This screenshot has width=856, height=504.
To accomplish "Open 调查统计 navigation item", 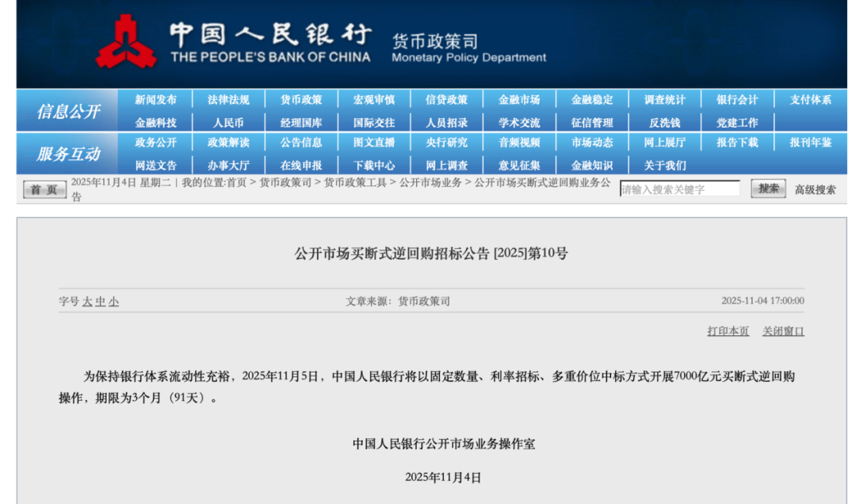I will tap(664, 100).
